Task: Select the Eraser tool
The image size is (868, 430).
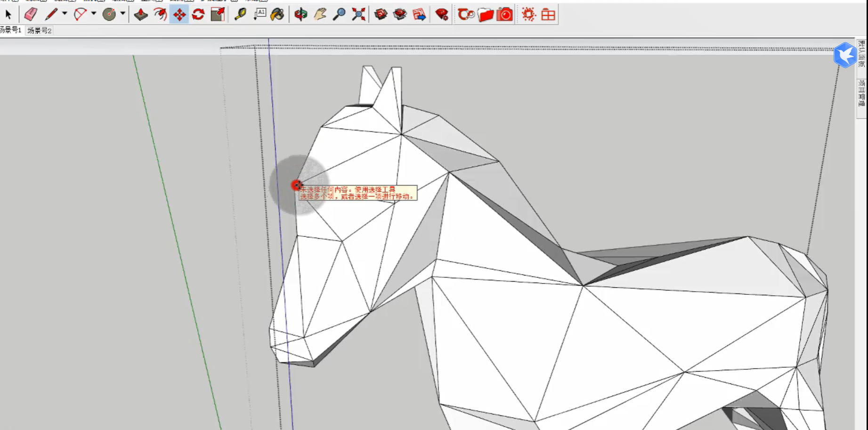Action: [x=31, y=15]
